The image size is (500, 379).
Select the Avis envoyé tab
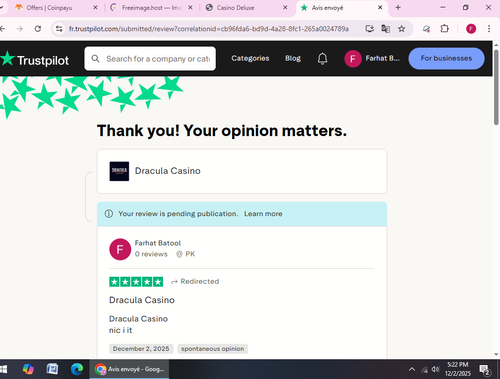(x=327, y=8)
